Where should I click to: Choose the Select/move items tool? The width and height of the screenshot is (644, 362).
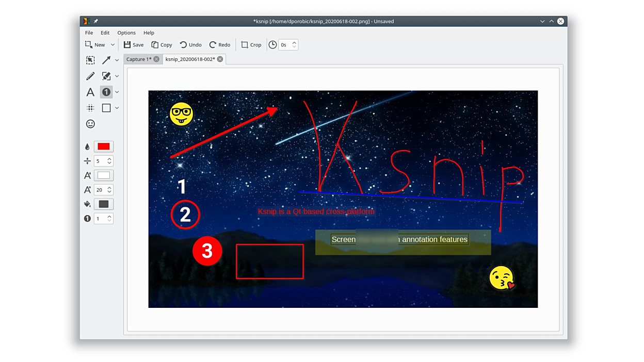click(x=90, y=60)
